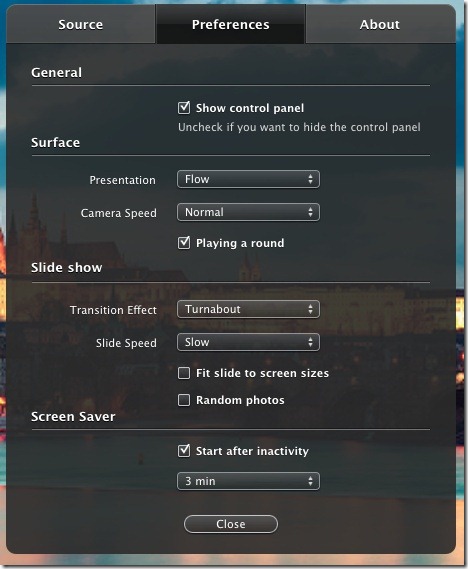
Task: Switch to the Source tab
Action: [81, 24]
